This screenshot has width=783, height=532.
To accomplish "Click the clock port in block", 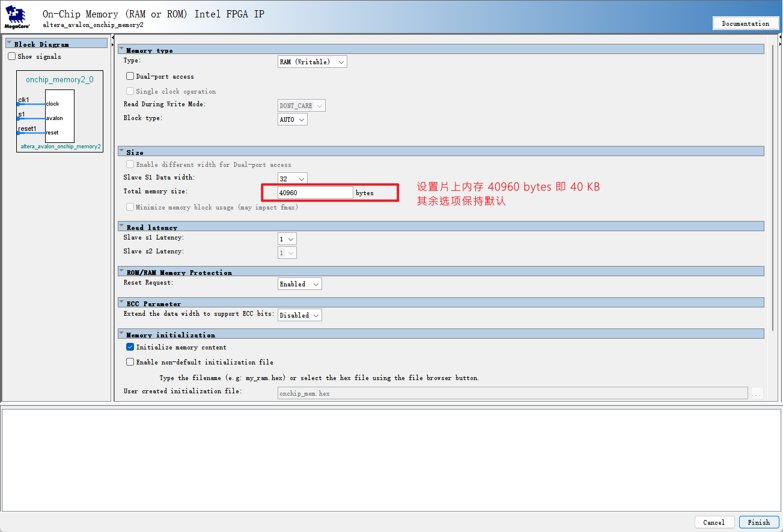I will pos(52,104).
